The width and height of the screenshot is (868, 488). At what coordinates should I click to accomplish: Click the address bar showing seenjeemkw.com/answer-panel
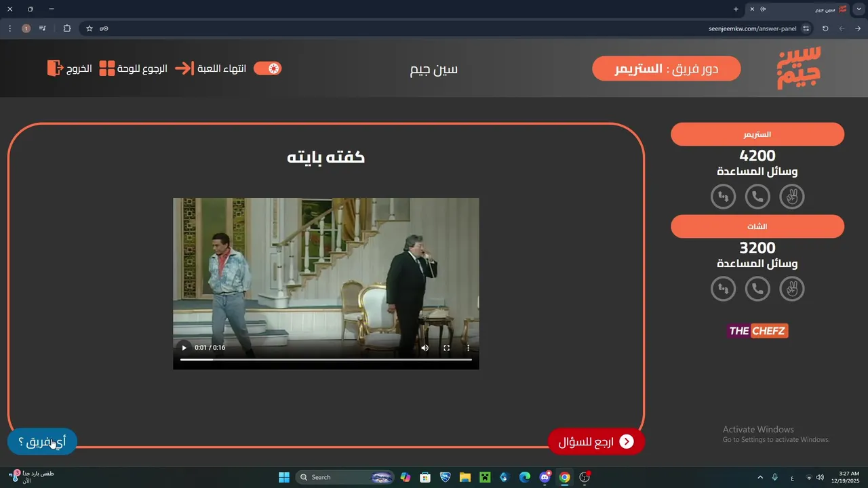[x=448, y=28]
